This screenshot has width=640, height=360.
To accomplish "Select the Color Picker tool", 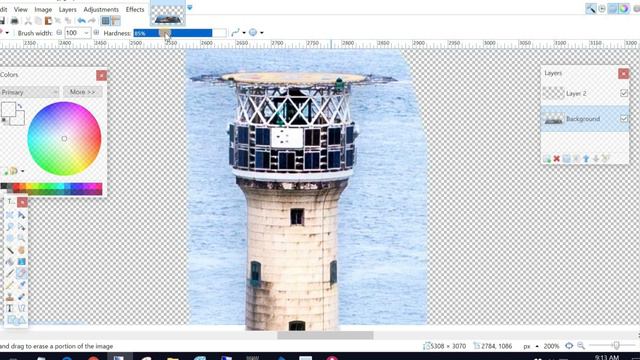I will [x=21, y=285].
